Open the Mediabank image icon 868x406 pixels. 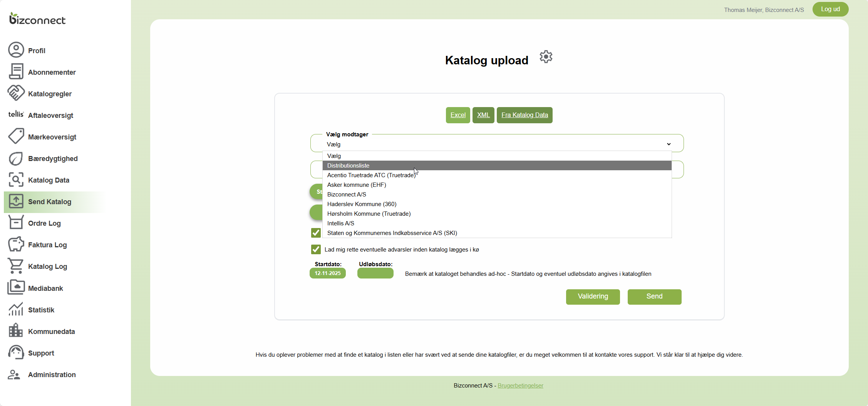[16, 287]
